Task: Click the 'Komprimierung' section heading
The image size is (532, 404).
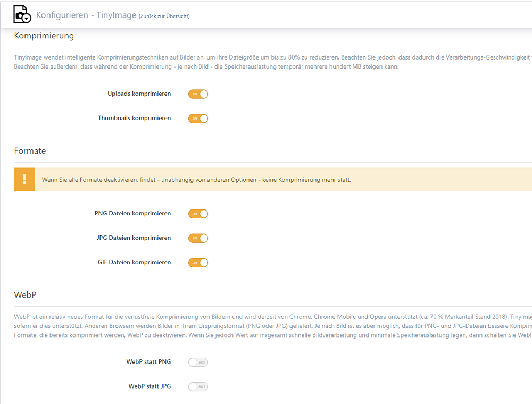Action: pyautogui.click(x=44, y=36)
